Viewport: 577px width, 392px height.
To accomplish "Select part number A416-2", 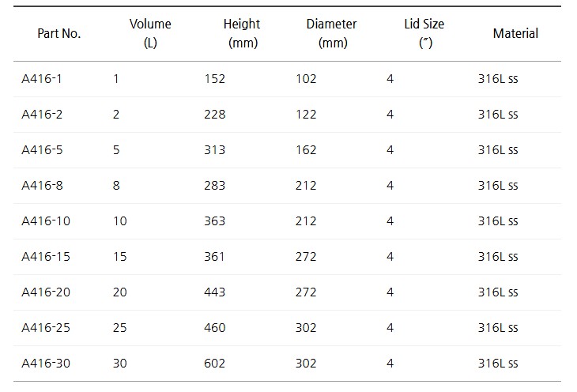I will click(x=42, y=115).
